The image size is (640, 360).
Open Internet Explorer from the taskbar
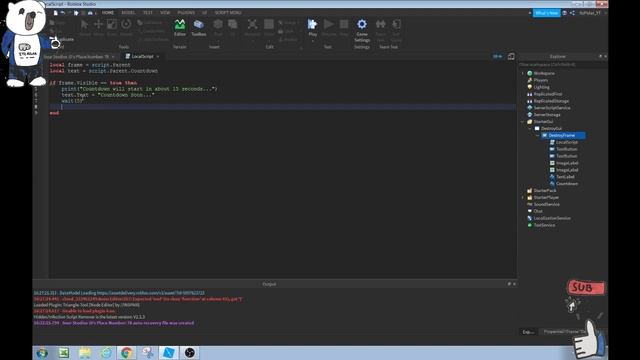point(106,353)
